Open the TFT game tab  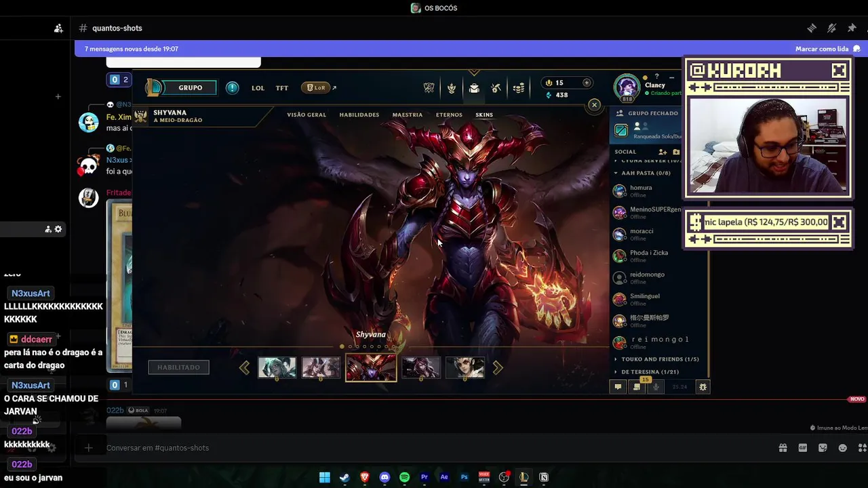pyautogui.click(x=282, y=88)
